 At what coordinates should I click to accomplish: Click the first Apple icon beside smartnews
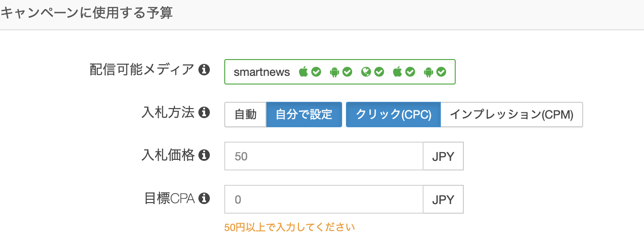[303, 72]
